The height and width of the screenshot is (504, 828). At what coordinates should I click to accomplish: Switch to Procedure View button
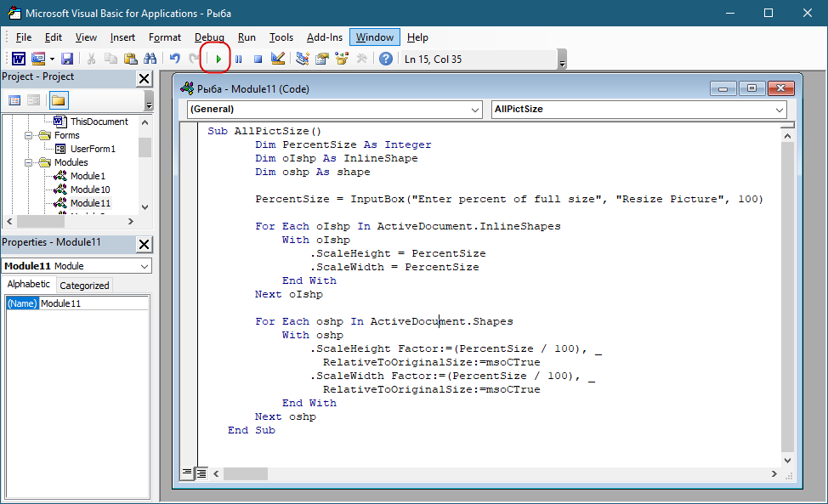187,473
